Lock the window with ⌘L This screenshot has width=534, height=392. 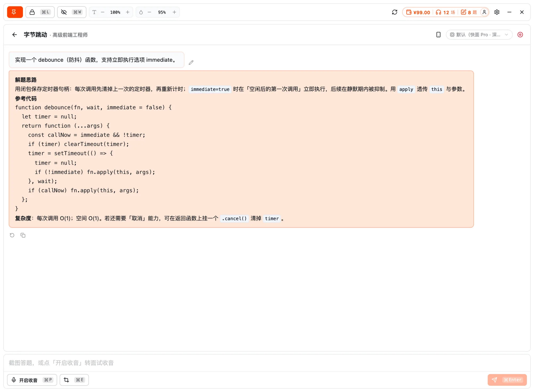point(40,12)
